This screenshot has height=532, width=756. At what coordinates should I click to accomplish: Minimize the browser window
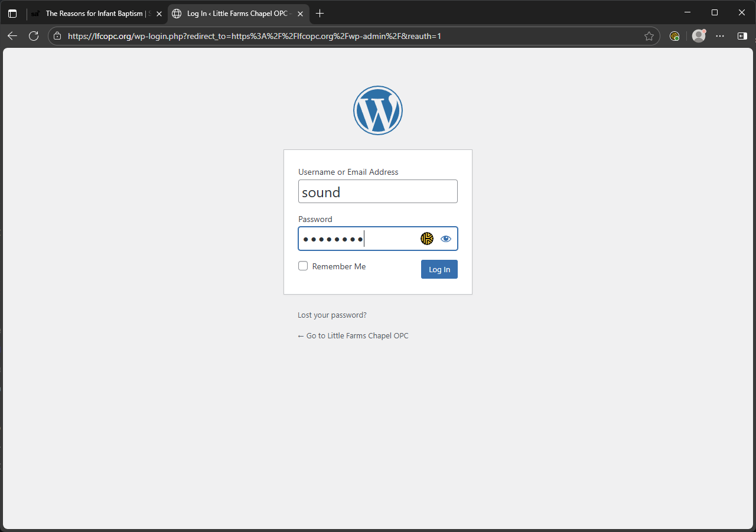tap(687, 12)
